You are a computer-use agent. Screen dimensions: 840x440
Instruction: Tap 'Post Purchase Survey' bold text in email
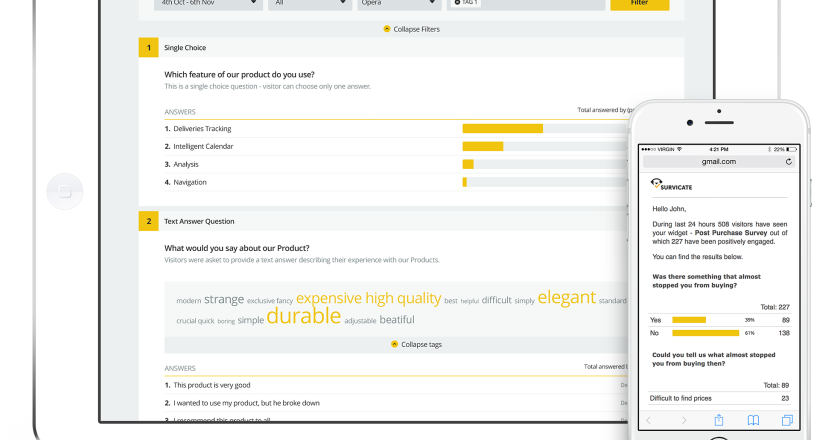(731, 233)
